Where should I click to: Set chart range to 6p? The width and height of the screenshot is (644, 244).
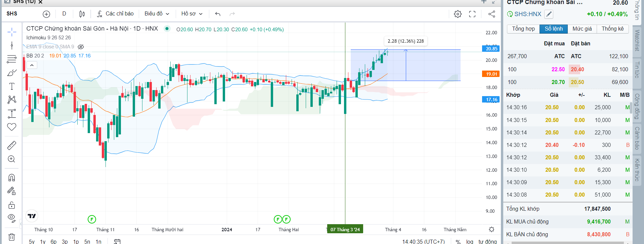click(x=54, y=242)
